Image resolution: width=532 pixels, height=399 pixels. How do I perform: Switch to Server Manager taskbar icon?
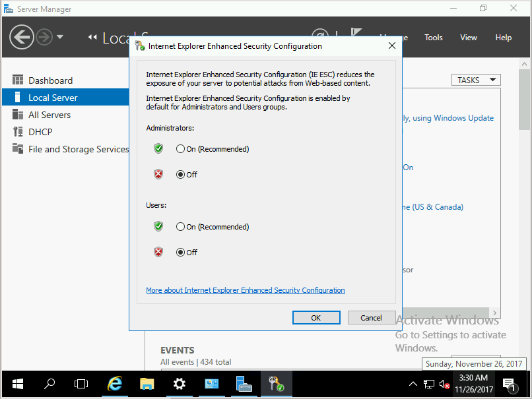(x=244, y=384)
